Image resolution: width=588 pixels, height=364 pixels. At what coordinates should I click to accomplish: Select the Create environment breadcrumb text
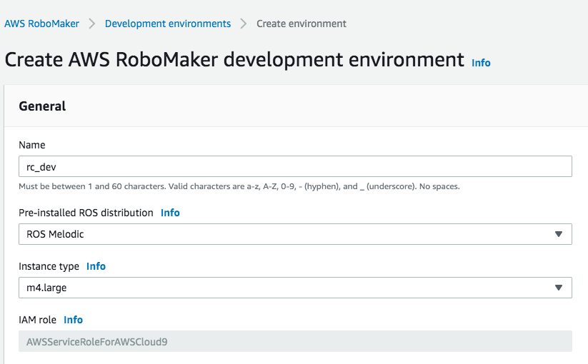click(301, 24)
